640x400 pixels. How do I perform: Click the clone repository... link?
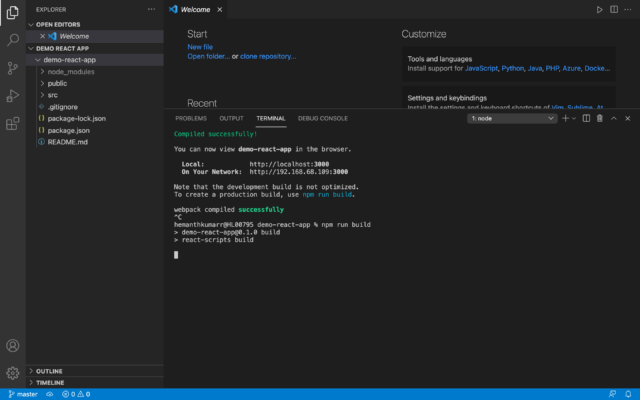pos(268,56)
